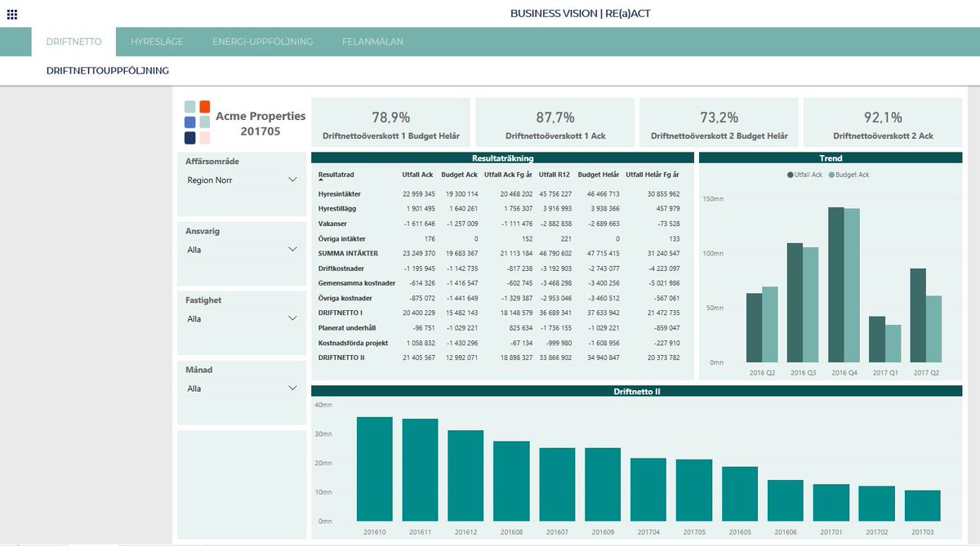Image resolution: width=980 pixels, height=546 pixels.
Task: Click the 78,9% Driftnettoöverskott 1 Budget Helår card
Action: coord(391,124)
